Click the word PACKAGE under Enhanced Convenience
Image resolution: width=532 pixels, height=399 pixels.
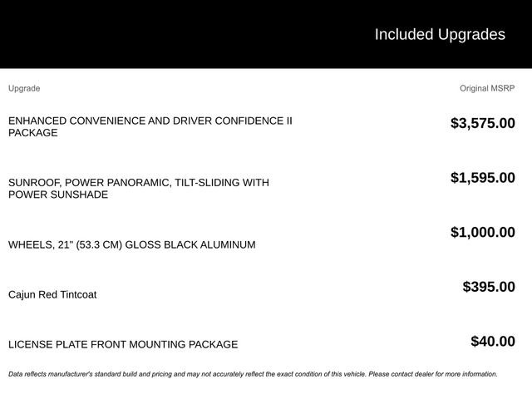[33, 133]
